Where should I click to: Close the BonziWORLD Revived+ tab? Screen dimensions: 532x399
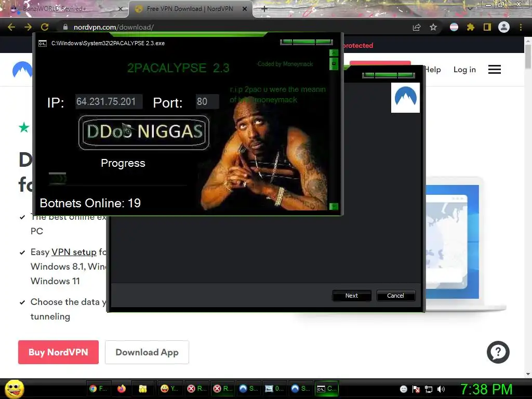pyautogui.click(x=121, y=9)
